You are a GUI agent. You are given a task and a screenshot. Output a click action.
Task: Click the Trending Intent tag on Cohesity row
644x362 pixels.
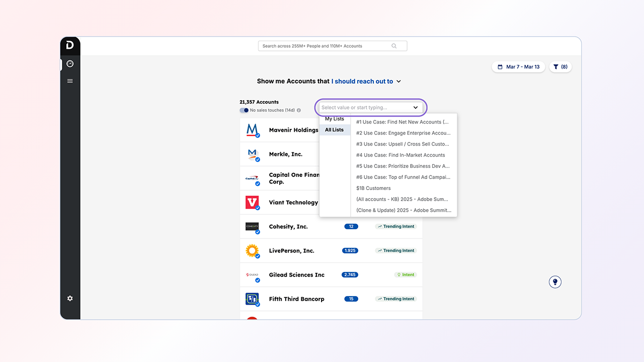[396, 227]
